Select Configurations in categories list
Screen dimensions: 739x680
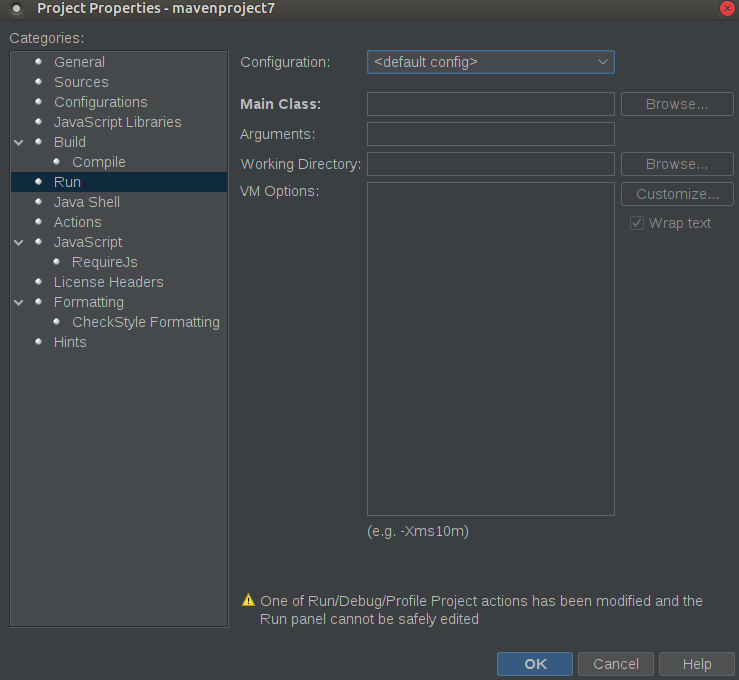click(x=100, y=102)
